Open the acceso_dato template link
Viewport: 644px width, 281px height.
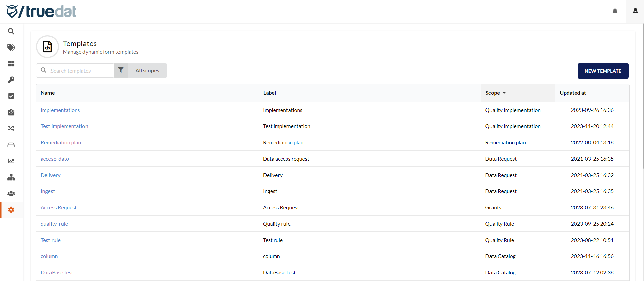click(55, 159)
